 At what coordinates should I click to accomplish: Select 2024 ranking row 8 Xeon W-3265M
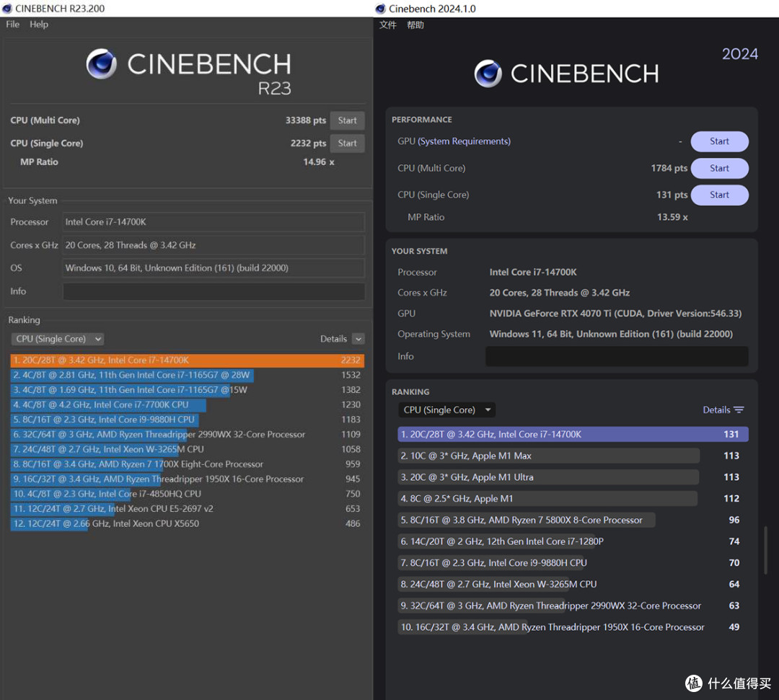[573, 585]
